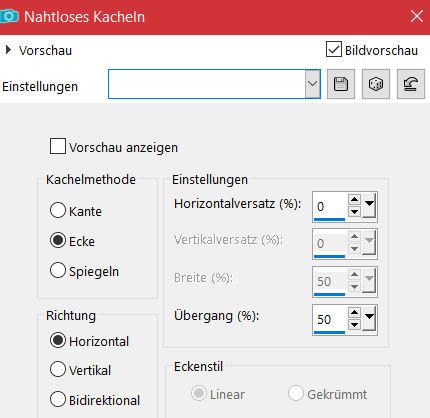Open the Breite slider dropdown arrow
The image size is (430, 418).
click(369, 280)
